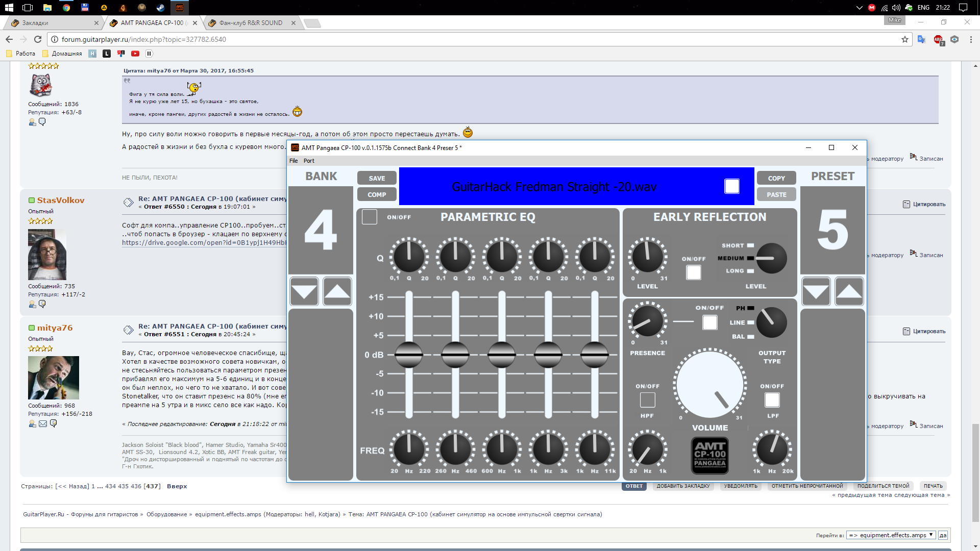Open the File menu in Pangaea
This screenshot has width=980, height=551.
293,161
